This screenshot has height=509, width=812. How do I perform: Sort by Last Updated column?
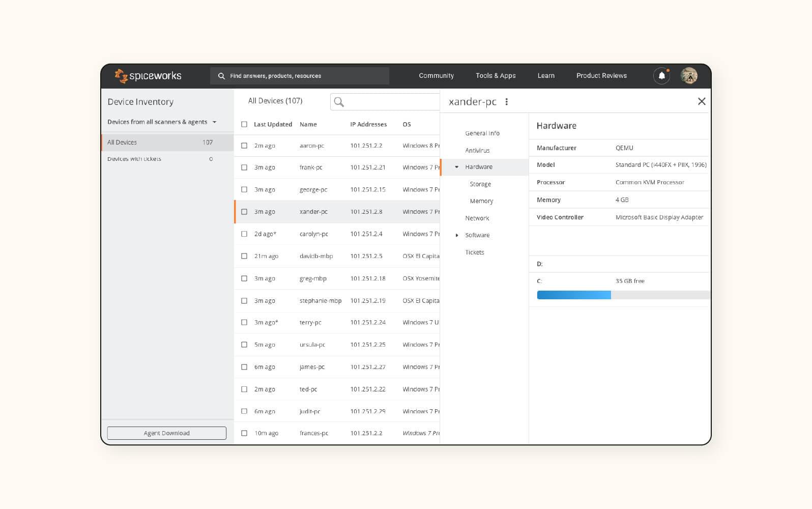pos(273,124)
